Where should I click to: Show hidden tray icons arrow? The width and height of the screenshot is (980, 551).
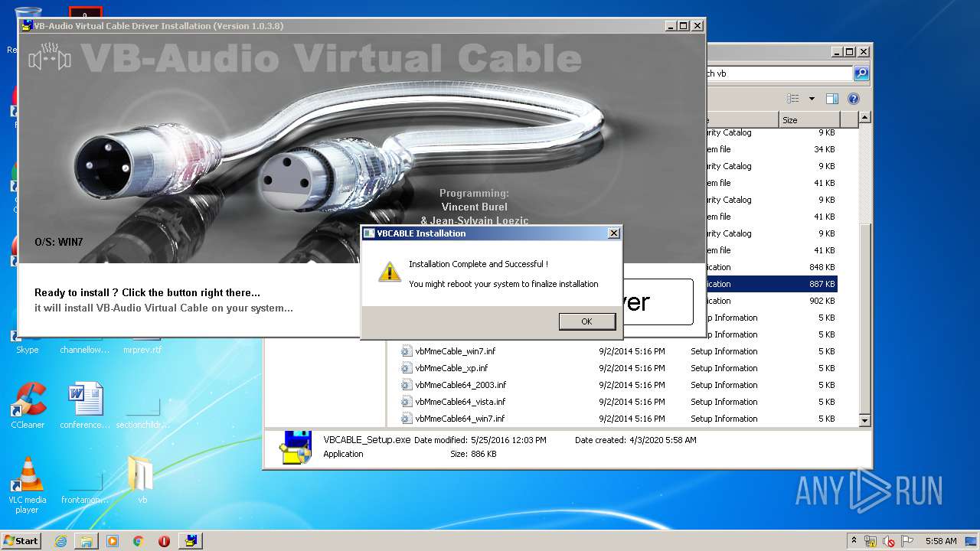point(854,541)
